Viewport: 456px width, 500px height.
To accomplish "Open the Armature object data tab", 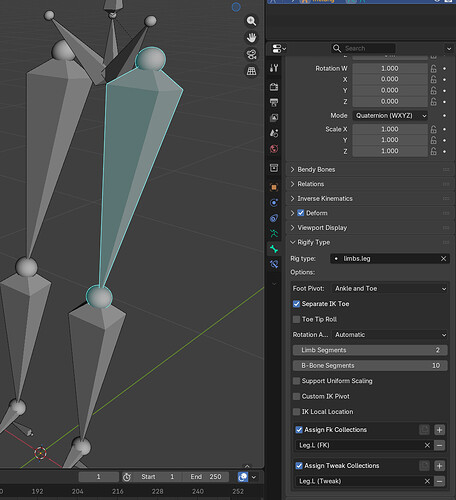I will [x=274, y=233].
